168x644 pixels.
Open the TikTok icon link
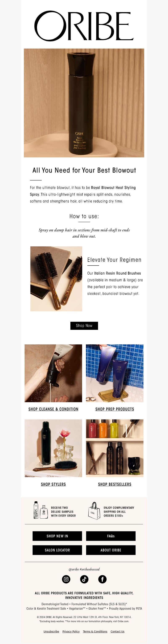click(x=84, y=579)
